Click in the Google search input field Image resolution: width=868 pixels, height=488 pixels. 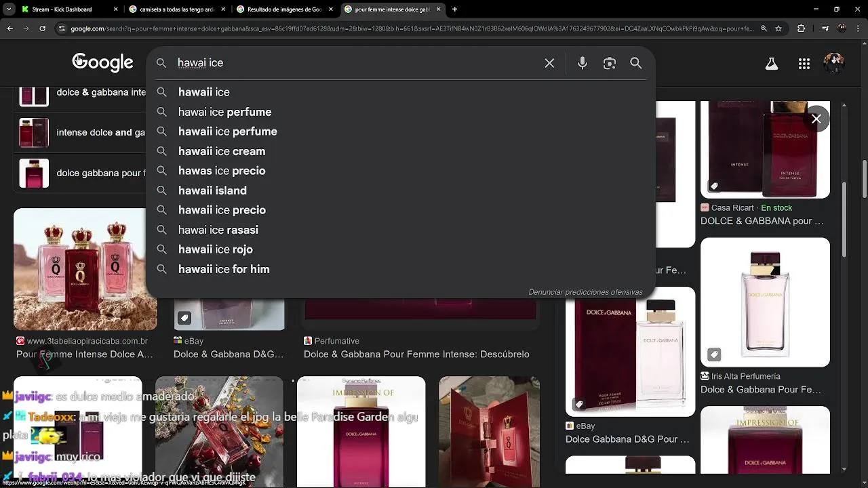point(356,63)
